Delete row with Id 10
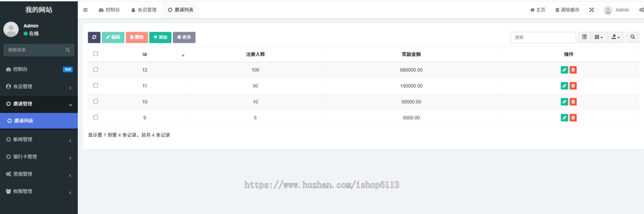This screenshot has height=214, width=644. [x=573, y=102]
